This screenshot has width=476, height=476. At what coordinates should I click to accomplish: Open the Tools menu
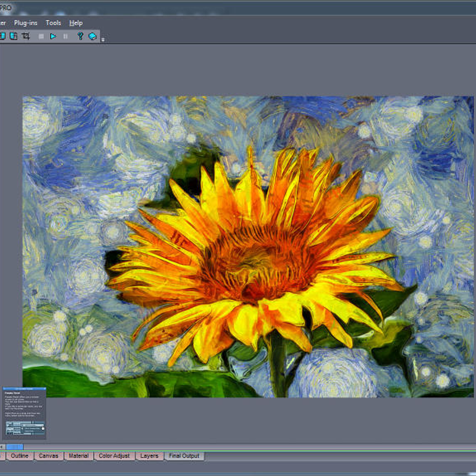click(53, 23)
